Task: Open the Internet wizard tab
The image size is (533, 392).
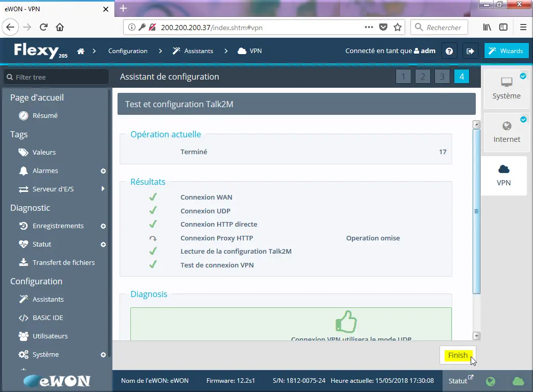Action: (506, 132)
